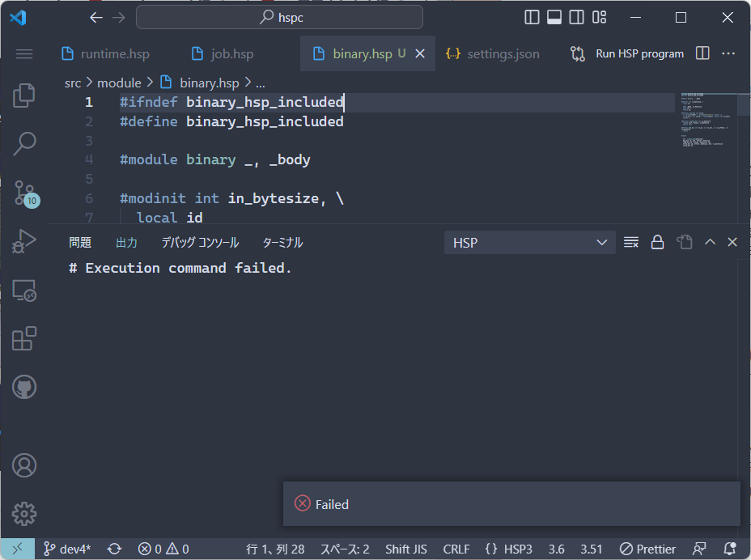Open the Extensions view
This screenshot has height=560, width=751.
pyautogui.click(x=24, y=339)
